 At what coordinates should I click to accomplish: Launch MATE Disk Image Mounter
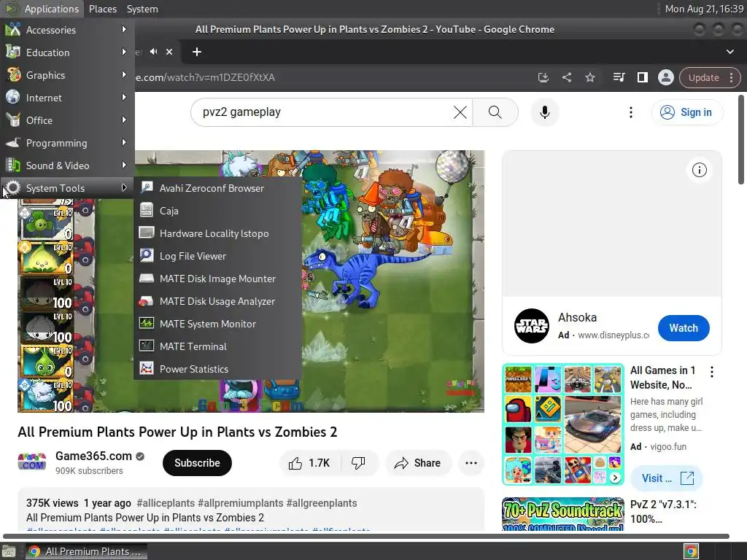(217, 279)
